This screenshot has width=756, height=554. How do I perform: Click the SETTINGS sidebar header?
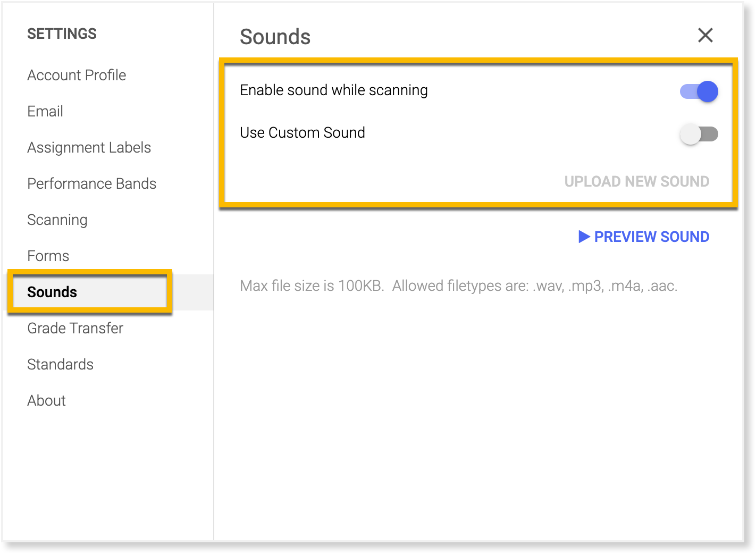click(x=62, y=34)
